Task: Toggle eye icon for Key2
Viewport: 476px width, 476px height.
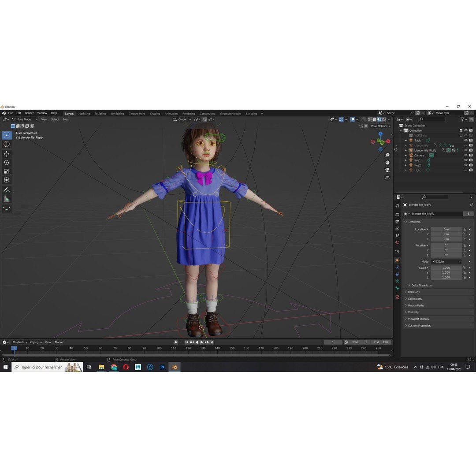Action: (466, 165)
